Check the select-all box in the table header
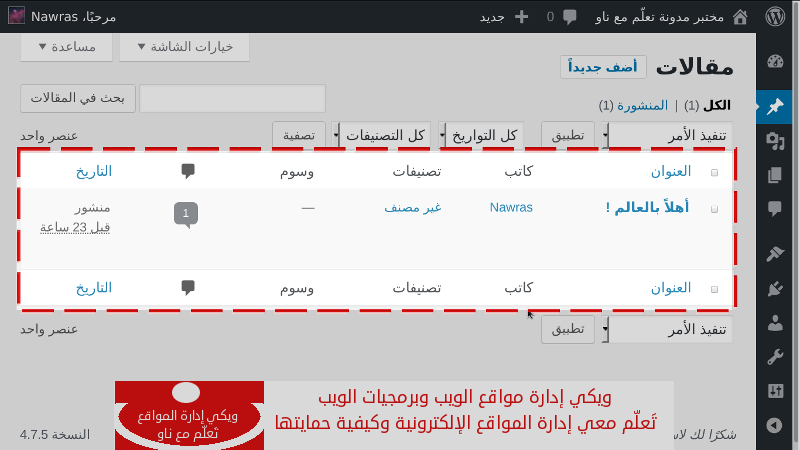This screenshot has width=800, height=450. (714, 172)
